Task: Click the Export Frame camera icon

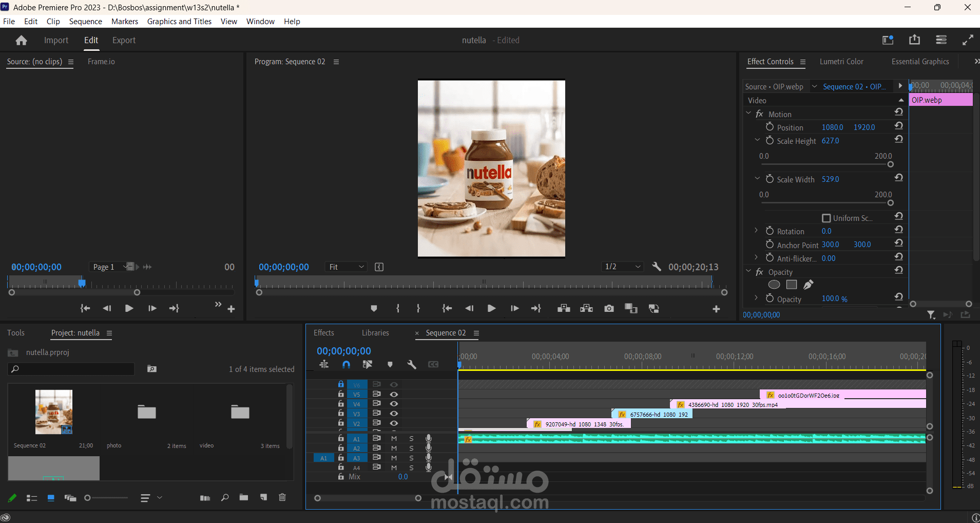Action: coord(609,308)
